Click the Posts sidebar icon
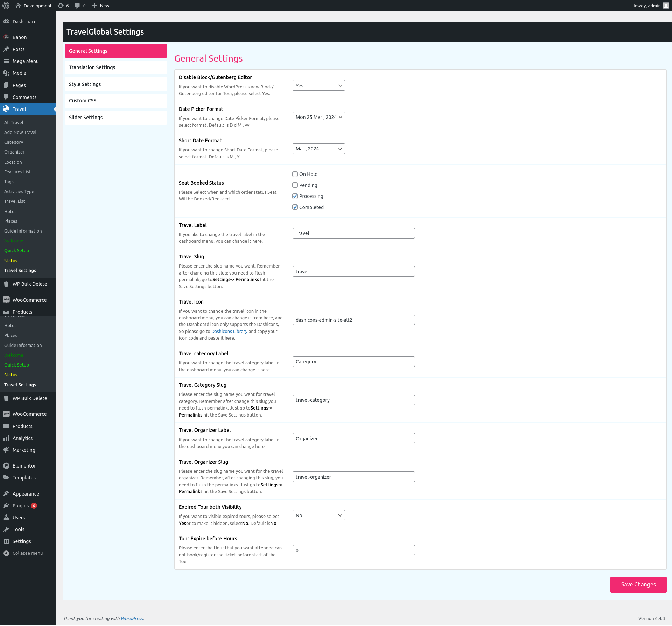672x626 pixels. [x=7, y=49]
